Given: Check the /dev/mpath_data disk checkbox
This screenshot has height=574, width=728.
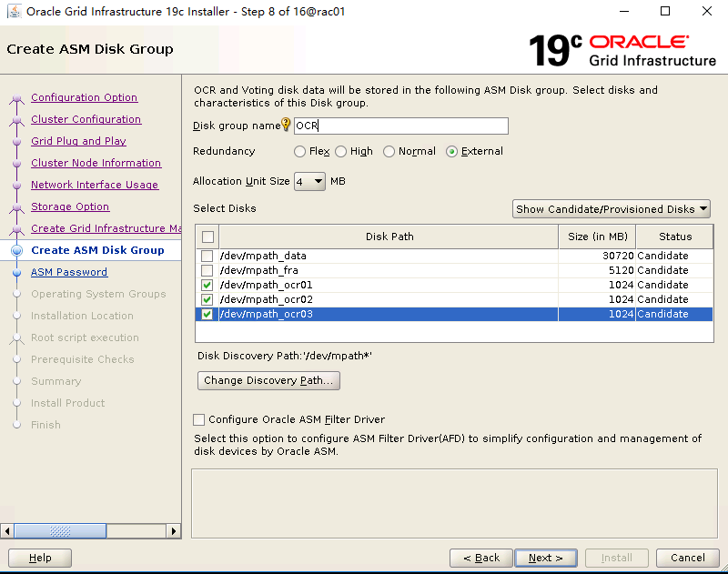Looking at the screenshot, I should tap(207, 256).
